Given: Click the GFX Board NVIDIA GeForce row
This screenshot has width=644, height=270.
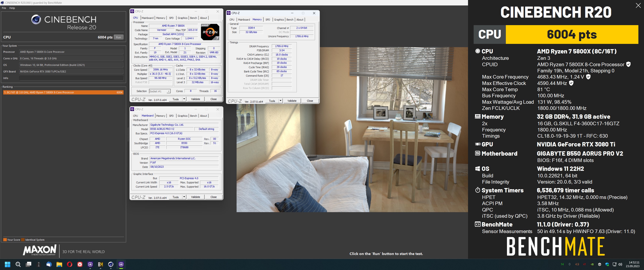Looking at the screenshot, I should 71,71.
